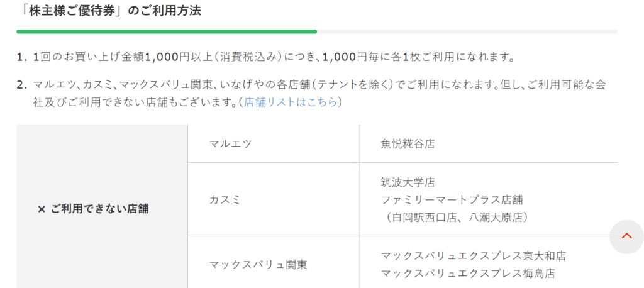Select the 筑波大学店 text line
This screenshot has height=288, width=644.
coord(408,182)
